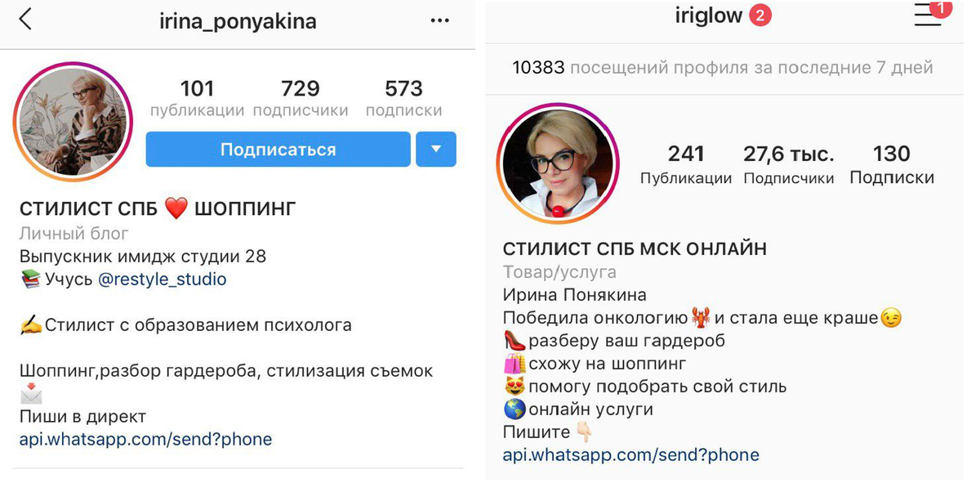The height and width of the screenshot is (501, 980).
Task: Open WhatsApp link in iriglow bio
Action: pyautogui.click(x=630, y=454)
